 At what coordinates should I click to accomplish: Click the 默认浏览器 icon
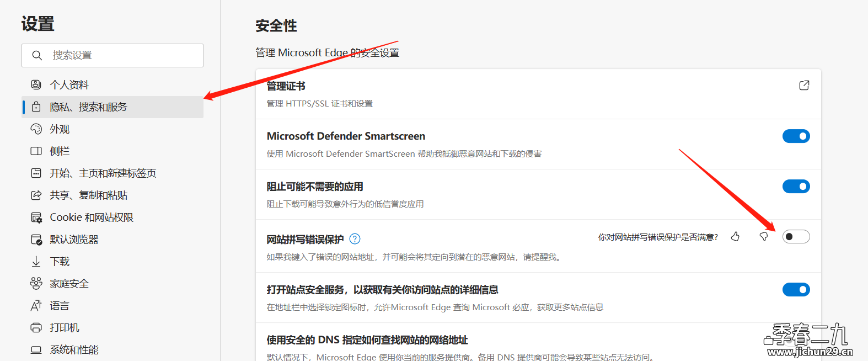(36, 240)
